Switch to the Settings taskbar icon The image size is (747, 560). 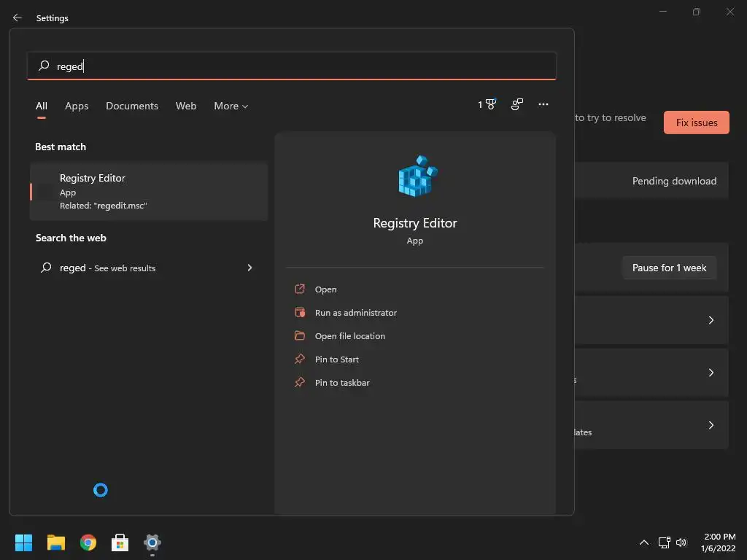pos(152,542)
